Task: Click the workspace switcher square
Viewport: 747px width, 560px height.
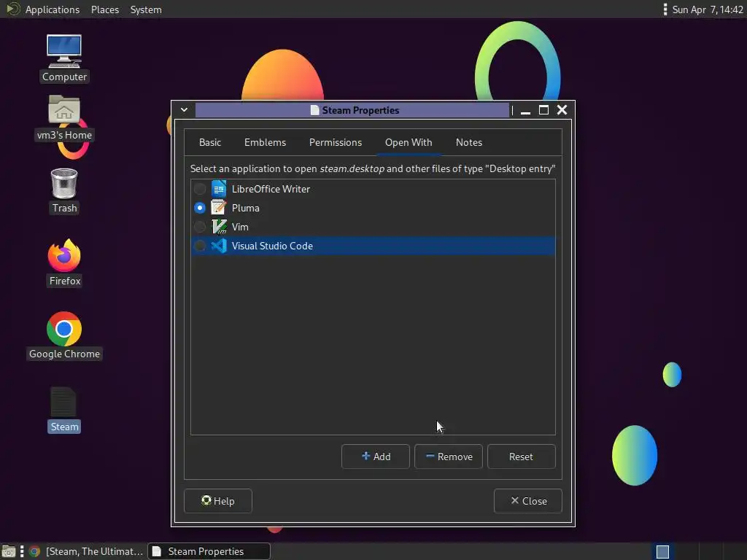Action: coord(662,551)
